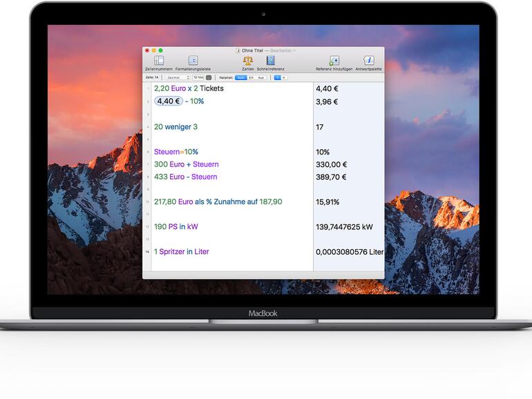Image resolution: width=532 pixels, height=399 pixels.
Task: Click line "433 Euro - Steuern"
Action: [x=186, y=177]
